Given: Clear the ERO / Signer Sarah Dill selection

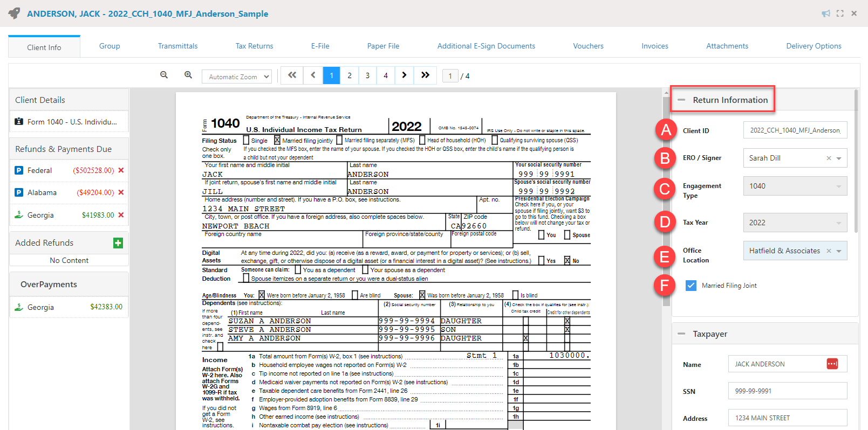Looking at the screenshot, I should [829, 158].
